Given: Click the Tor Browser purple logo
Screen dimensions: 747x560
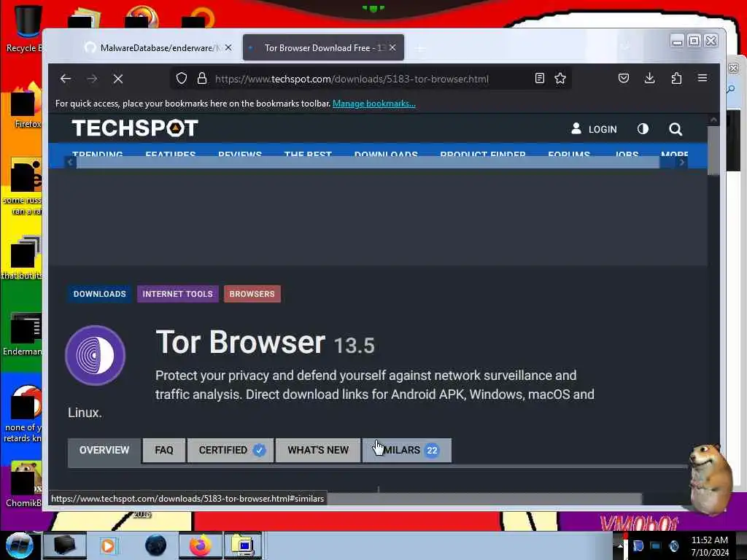Looking at the screenshot, I should 96,355.
